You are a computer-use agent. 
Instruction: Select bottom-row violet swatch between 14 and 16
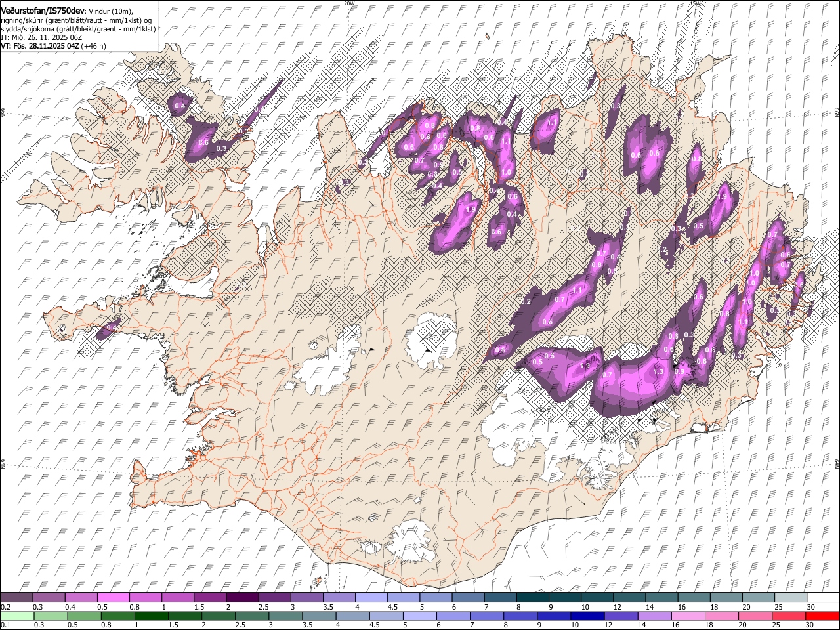pos(654,616)
